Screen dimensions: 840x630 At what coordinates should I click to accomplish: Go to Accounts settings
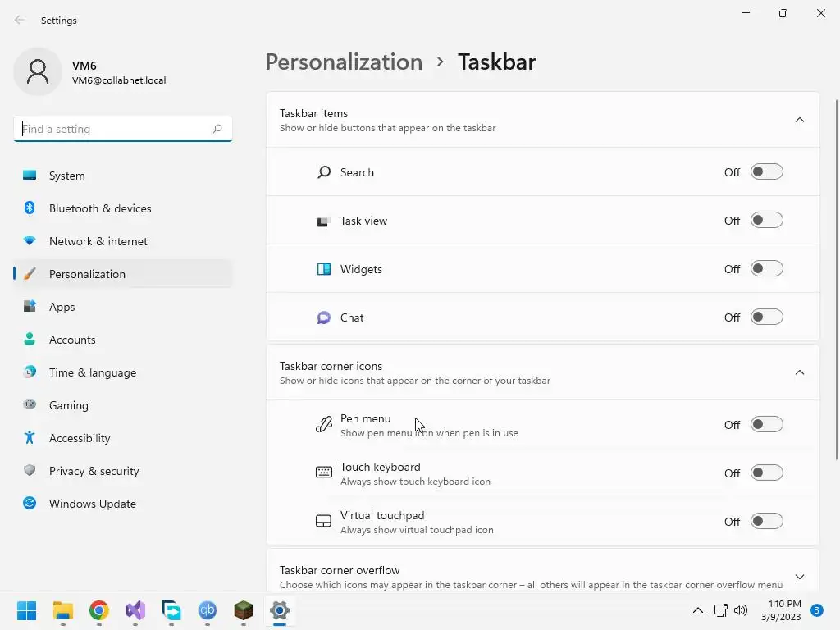pos(123,340)
